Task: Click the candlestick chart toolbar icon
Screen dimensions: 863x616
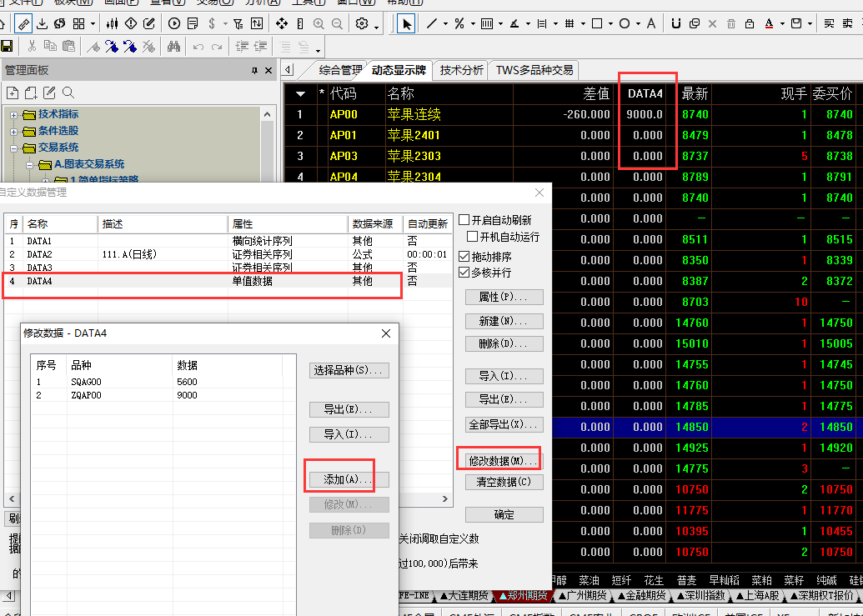Action: [x=111, y=23]
